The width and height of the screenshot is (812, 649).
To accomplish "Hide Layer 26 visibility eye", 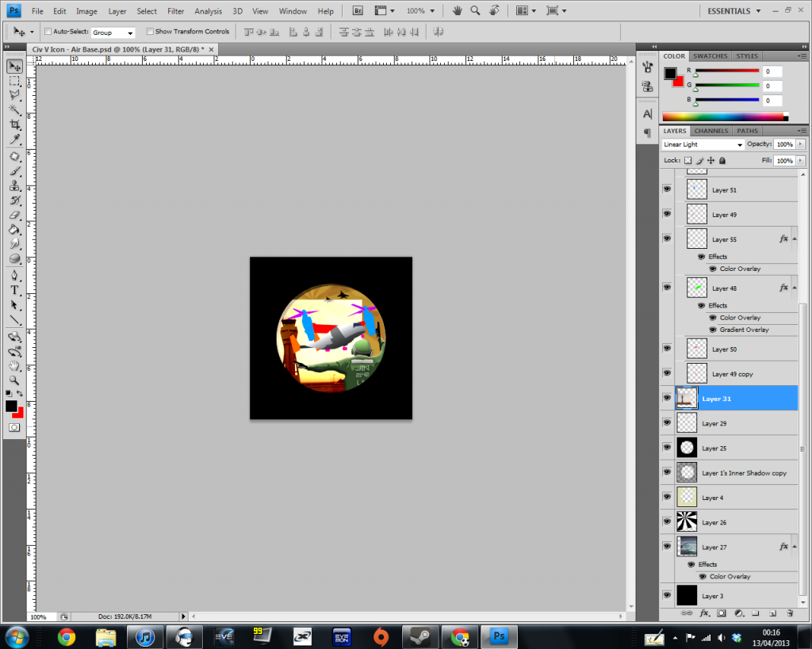I will (x=667, y=521).
